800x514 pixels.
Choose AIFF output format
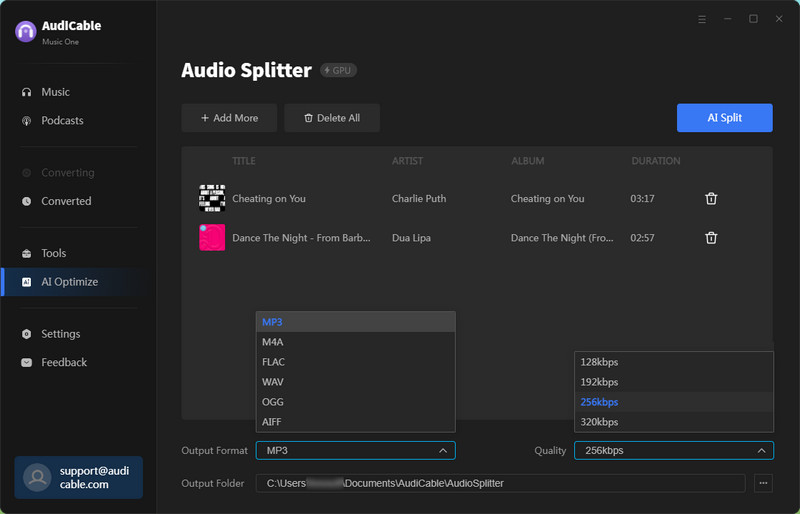(356, 422)
